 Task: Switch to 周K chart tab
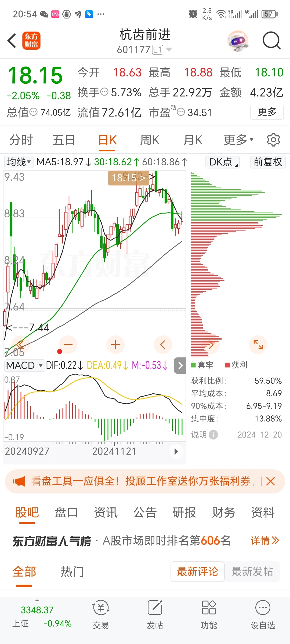click(x=150, y=140)
